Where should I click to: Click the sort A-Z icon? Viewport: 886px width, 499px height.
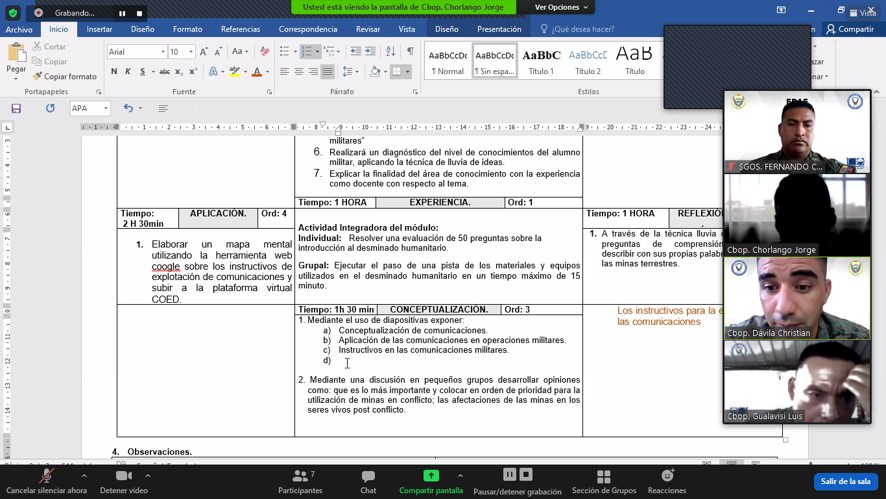click(390, 51)
